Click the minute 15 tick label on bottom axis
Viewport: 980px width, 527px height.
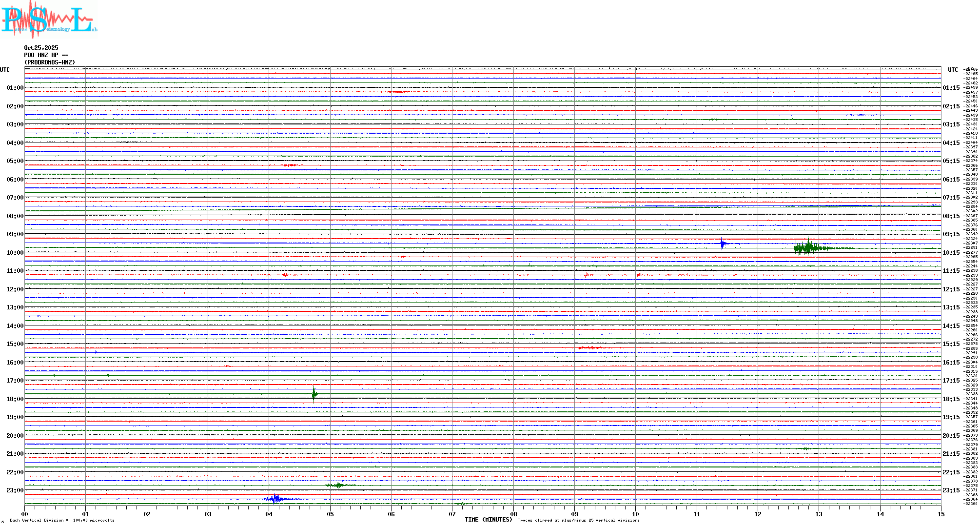941,514
